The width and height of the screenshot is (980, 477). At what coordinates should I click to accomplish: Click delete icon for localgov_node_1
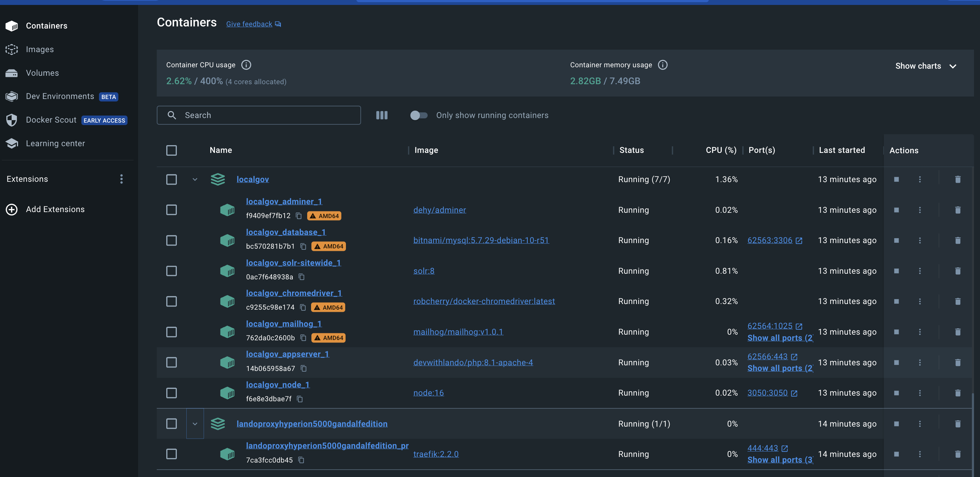[x=957, y=392]
